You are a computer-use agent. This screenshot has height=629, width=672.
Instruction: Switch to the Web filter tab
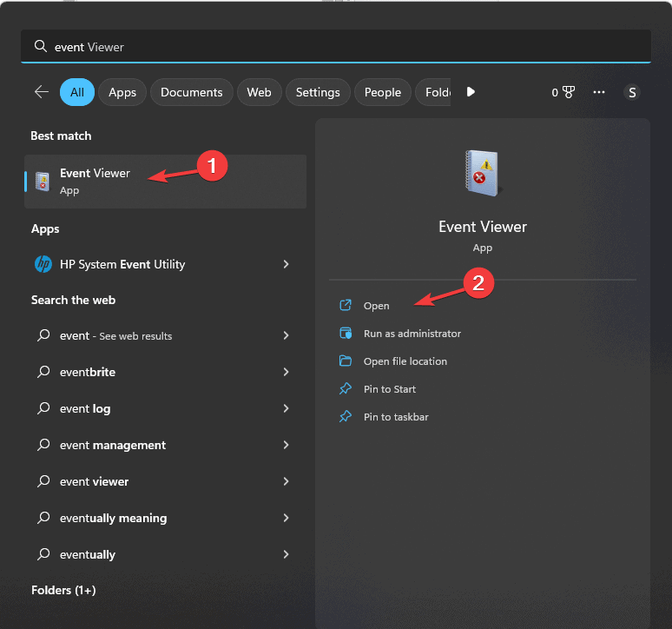point(259,92)
